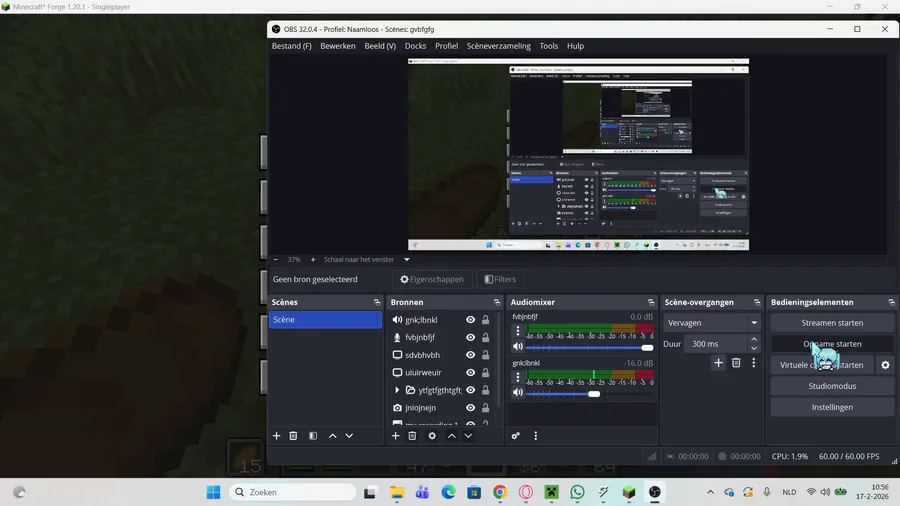Lock the sdvbhvbh source
Screen dimensions: 900x506
pos(486,355)
